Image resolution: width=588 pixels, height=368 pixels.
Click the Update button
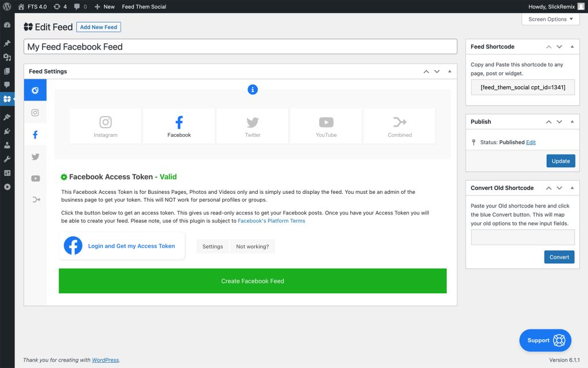560,161
